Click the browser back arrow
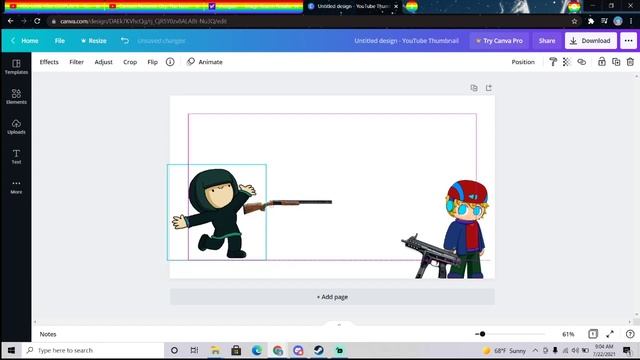640x360 pixels. click(11, 21)
